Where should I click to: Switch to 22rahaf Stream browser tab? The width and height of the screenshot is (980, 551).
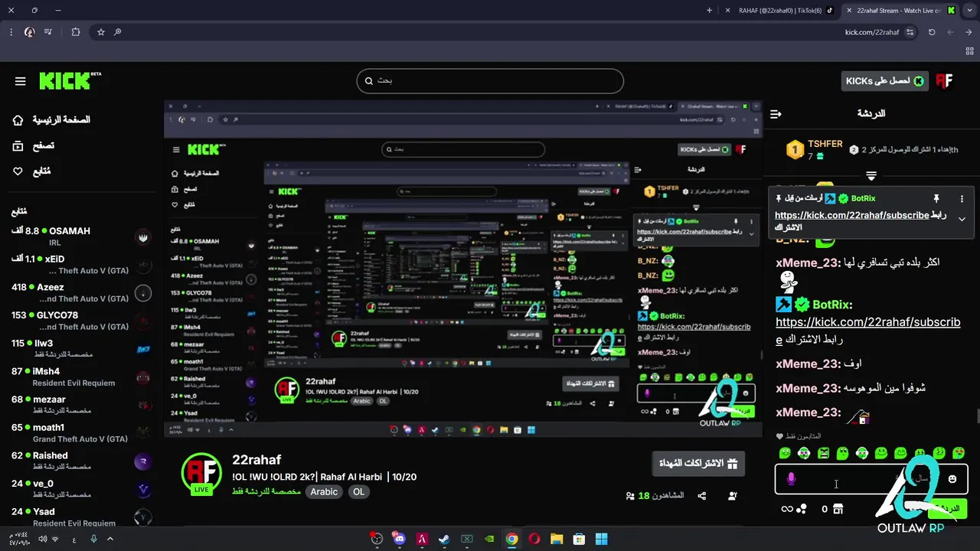[x=900, y=11]
